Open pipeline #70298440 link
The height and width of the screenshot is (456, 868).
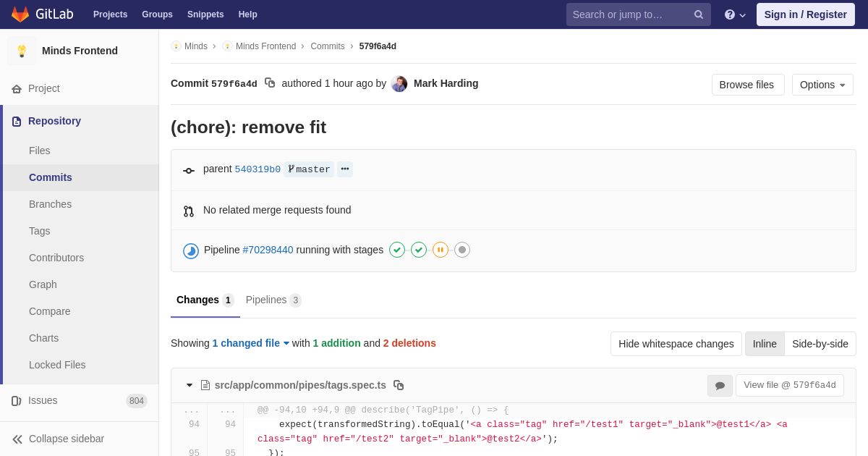268,250
